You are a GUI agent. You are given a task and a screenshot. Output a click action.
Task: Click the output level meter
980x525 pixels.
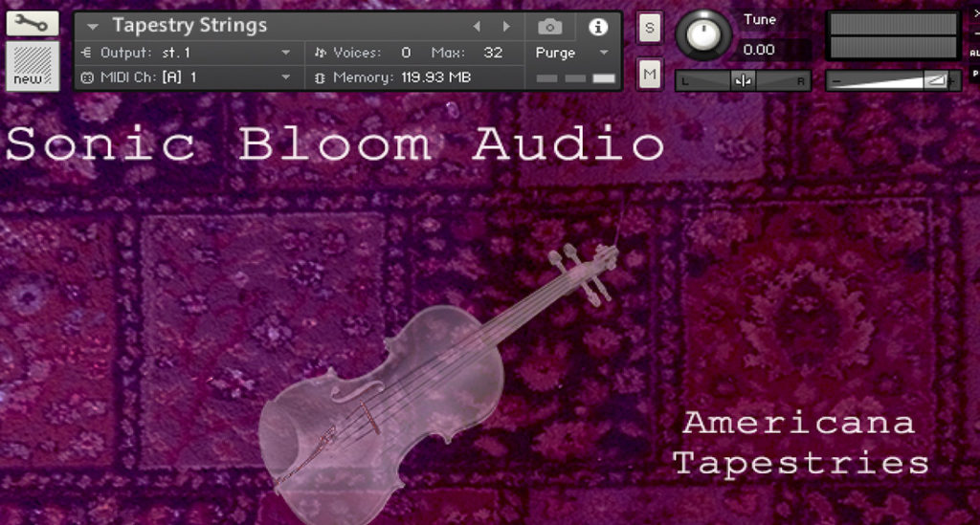click(894, 35)
